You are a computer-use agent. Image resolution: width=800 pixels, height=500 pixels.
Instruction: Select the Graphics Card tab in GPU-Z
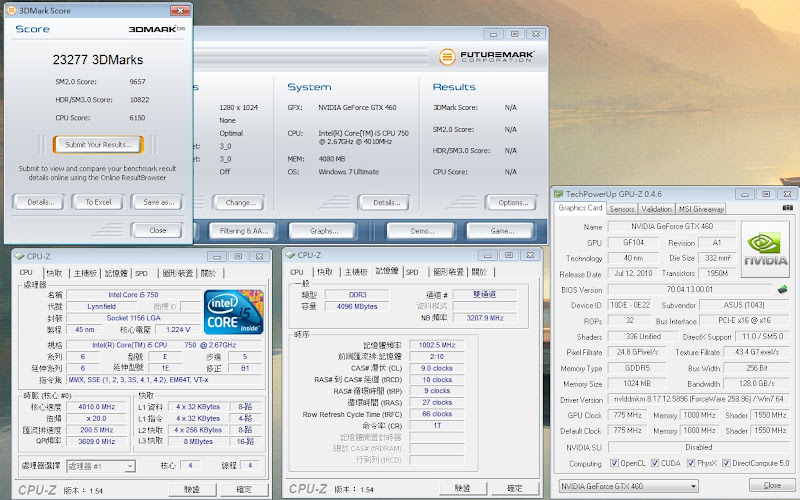click(x=580, y=208)
